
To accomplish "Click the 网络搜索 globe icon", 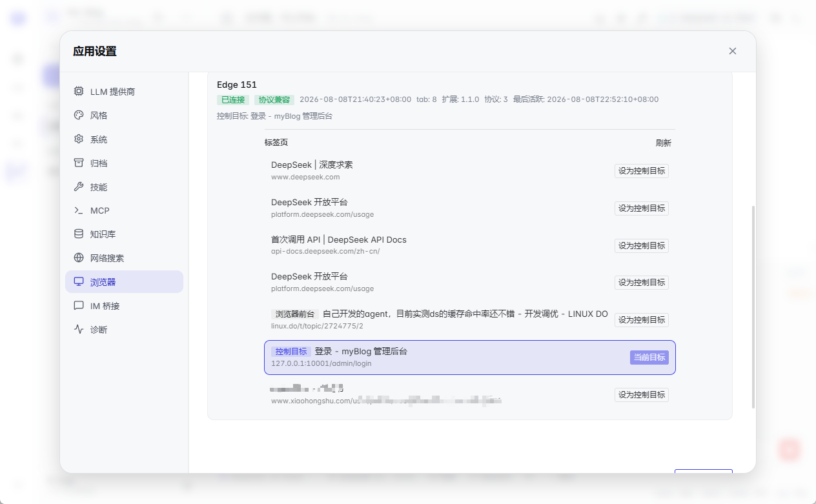I will 79,258.
